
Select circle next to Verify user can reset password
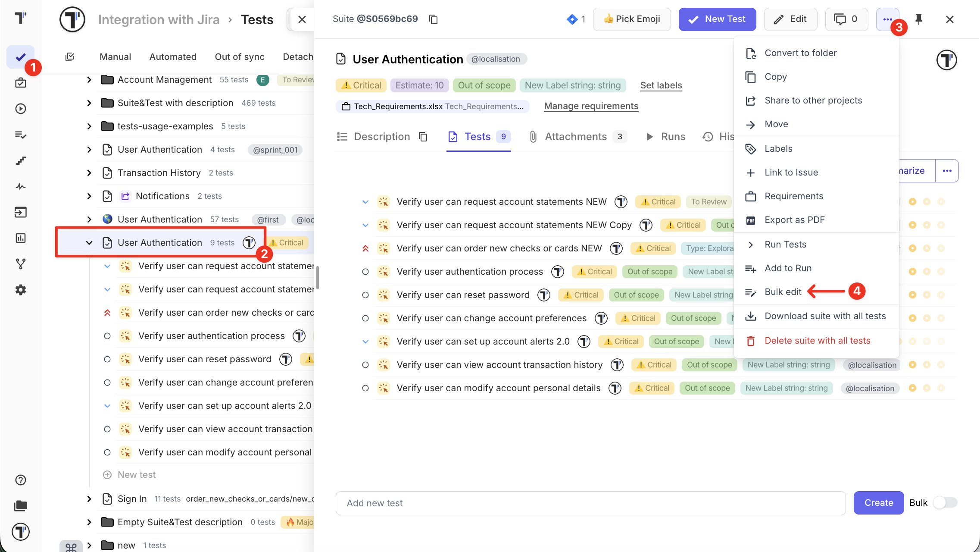tap(365, 295)
